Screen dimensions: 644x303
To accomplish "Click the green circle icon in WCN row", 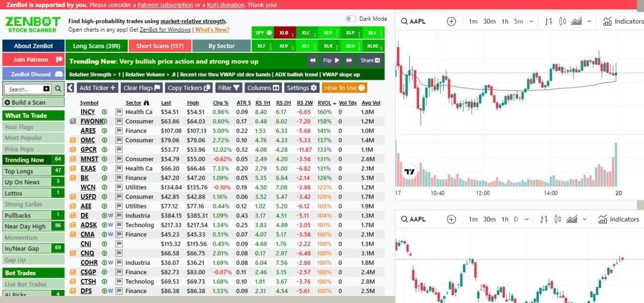I will coord(104,187).
